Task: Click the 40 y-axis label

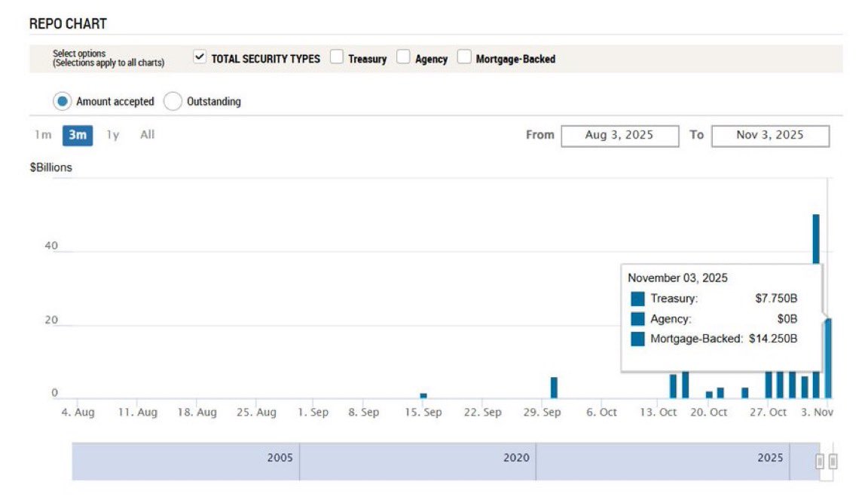Action: [x=51, y=245]
